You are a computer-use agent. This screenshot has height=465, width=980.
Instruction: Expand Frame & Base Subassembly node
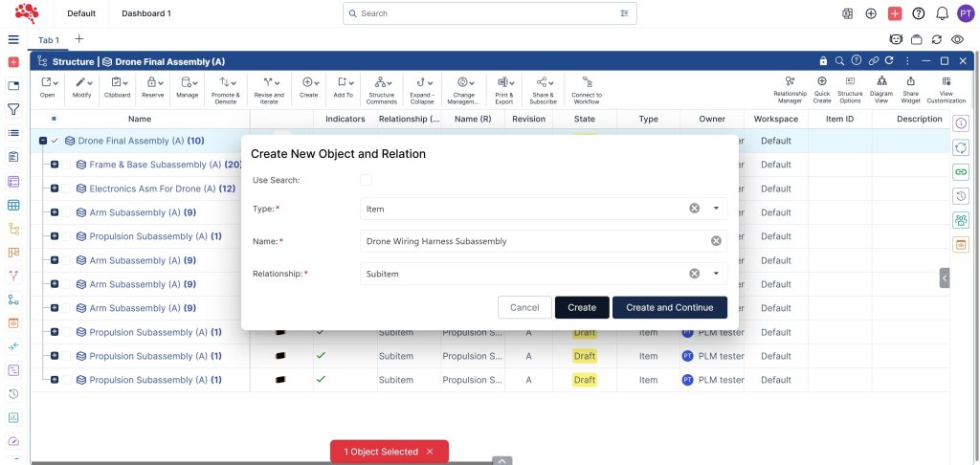coord(55,165)
